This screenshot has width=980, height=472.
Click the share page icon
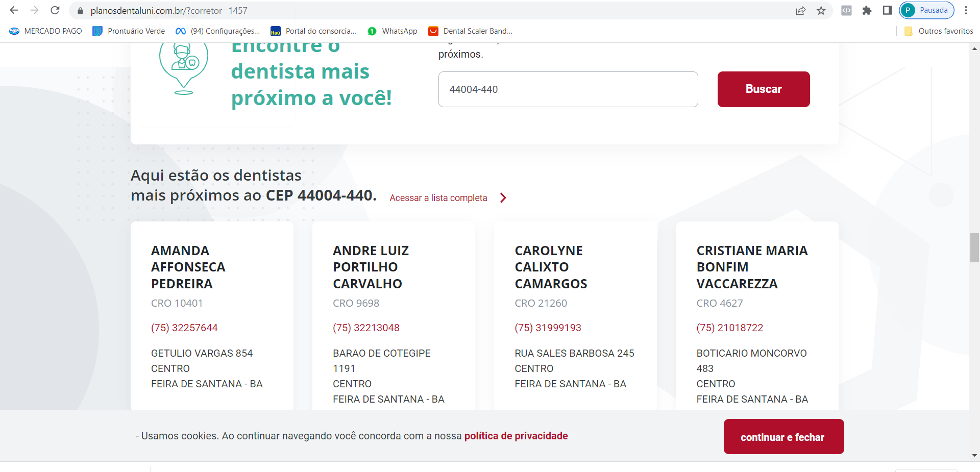[x=800, y=11]
